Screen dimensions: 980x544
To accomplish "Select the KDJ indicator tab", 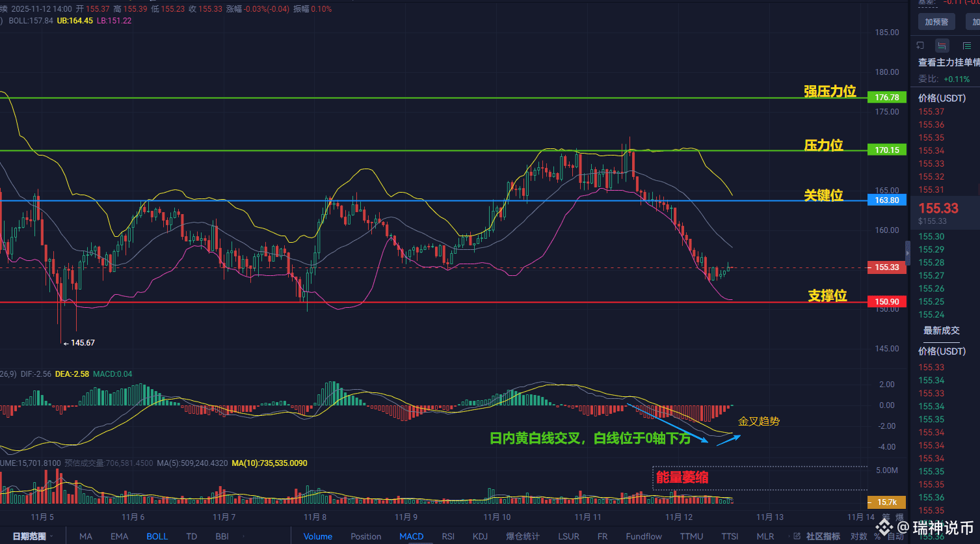I will click(479, 536).
